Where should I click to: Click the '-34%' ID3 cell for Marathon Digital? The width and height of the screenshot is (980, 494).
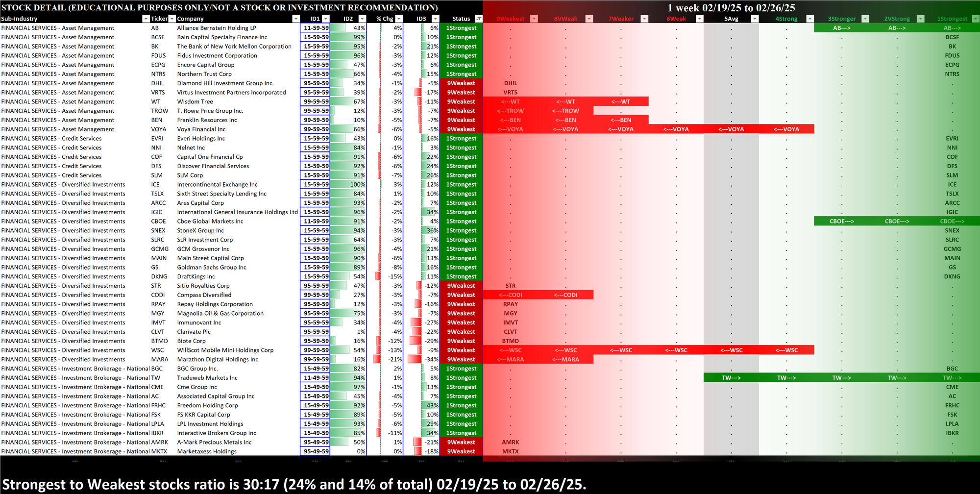pos(421,359)
